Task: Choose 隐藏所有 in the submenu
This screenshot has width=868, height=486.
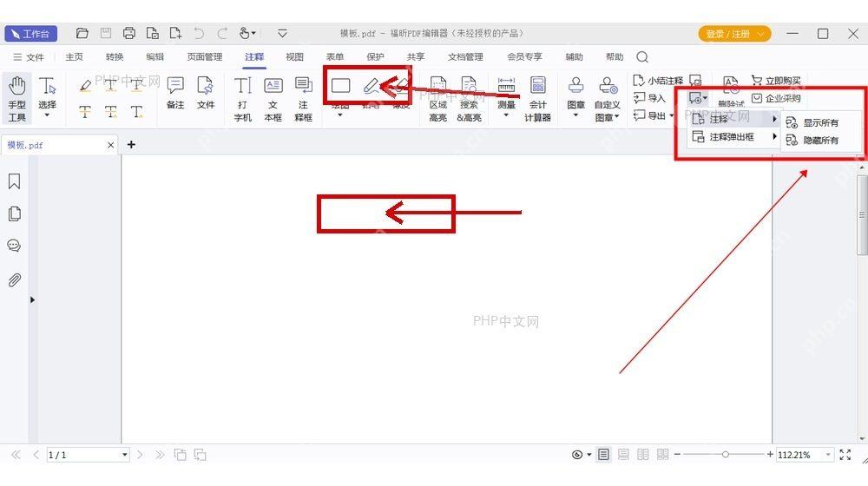Action: click(x=821, y=141)
